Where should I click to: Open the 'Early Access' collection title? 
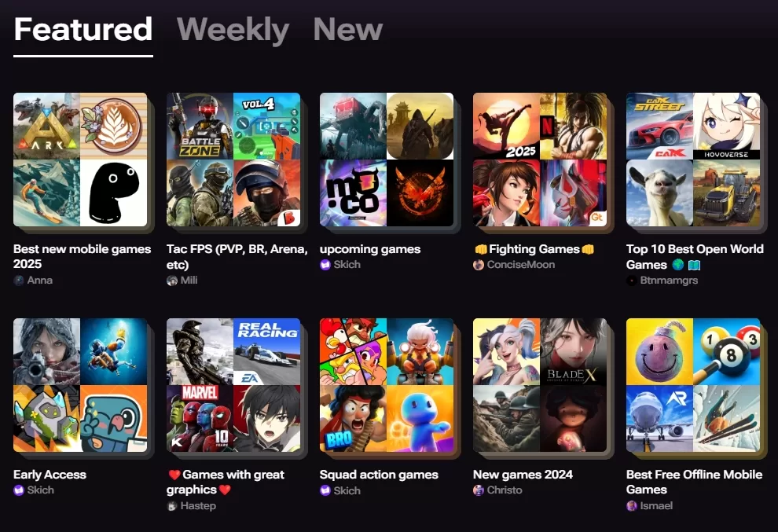(50, 475)
